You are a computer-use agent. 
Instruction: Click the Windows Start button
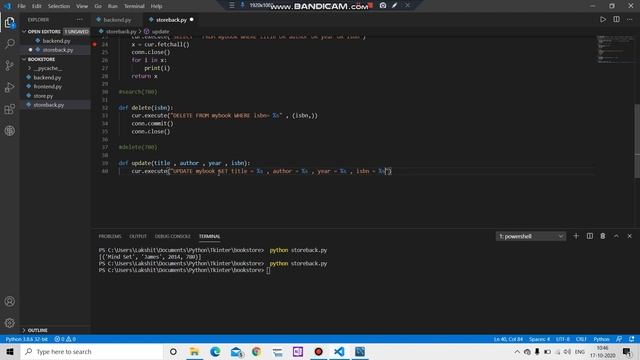pyautogui.click(x=10, y=351)
